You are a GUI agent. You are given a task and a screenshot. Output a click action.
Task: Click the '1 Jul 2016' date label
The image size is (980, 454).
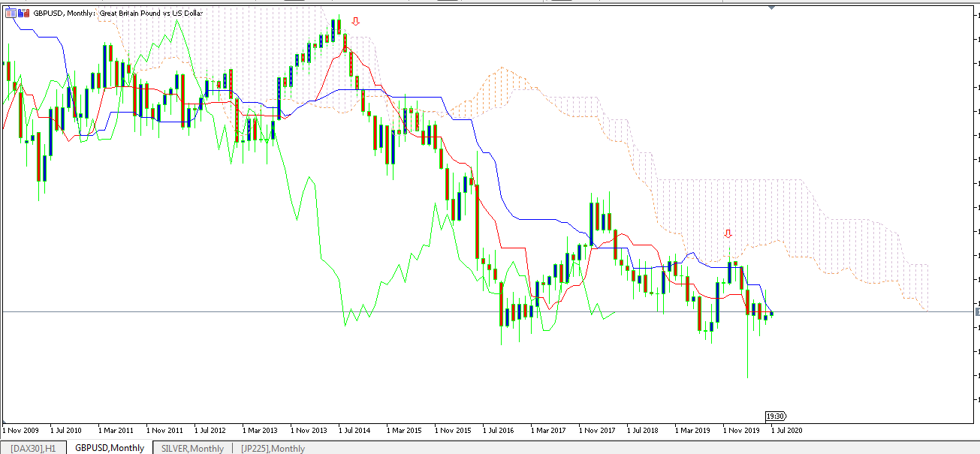pos(499,431)
